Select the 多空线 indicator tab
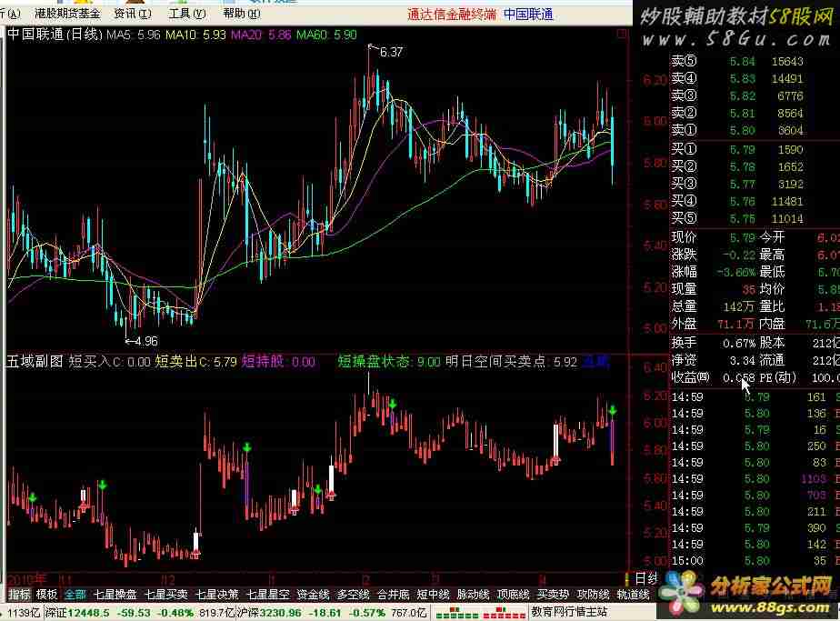This screenshot has width=840, height=621. click(x=353, y=595)
